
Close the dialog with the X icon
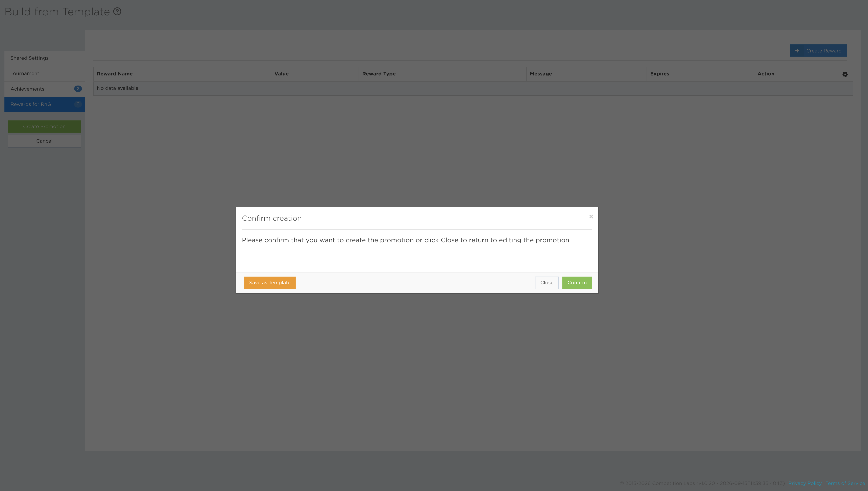[591, 216]
